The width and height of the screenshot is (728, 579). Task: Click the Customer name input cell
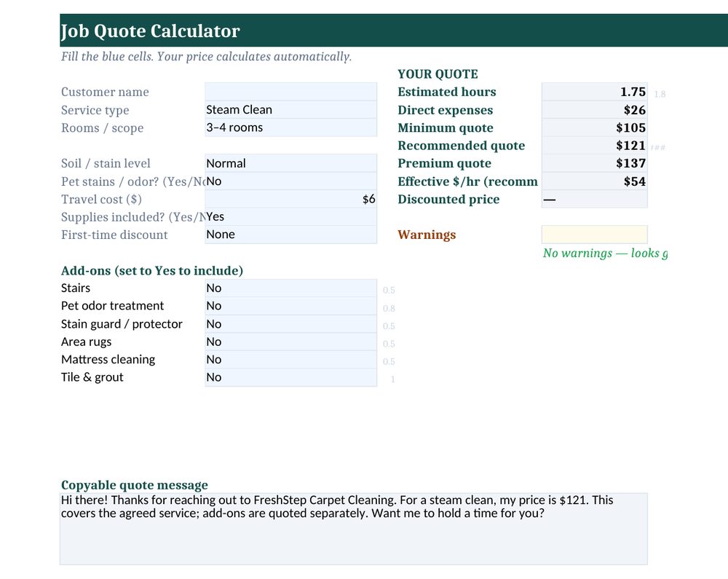click(x=290, y=92)
